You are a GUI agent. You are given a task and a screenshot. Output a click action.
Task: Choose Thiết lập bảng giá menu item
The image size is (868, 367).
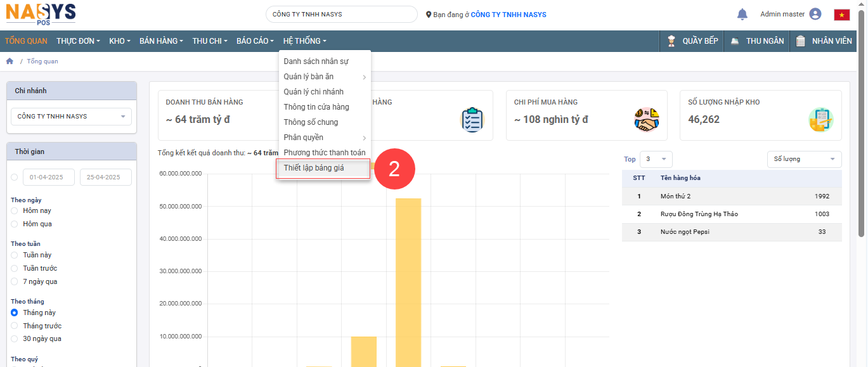coord(324,168)
